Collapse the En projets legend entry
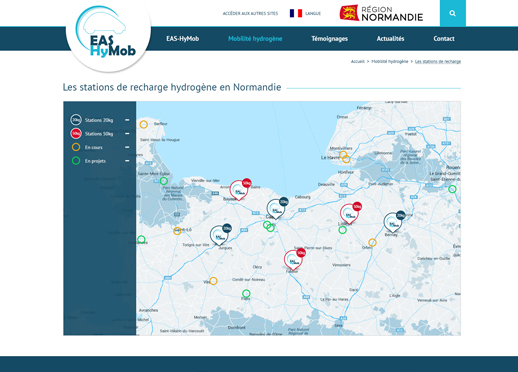This screenshot has width=518, height=372. (127, 161)
